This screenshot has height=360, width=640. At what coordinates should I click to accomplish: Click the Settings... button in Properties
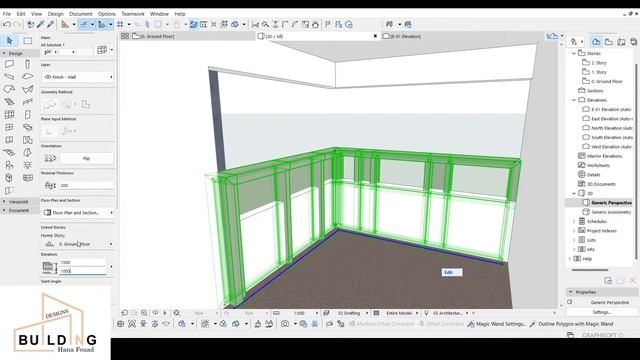602,312
